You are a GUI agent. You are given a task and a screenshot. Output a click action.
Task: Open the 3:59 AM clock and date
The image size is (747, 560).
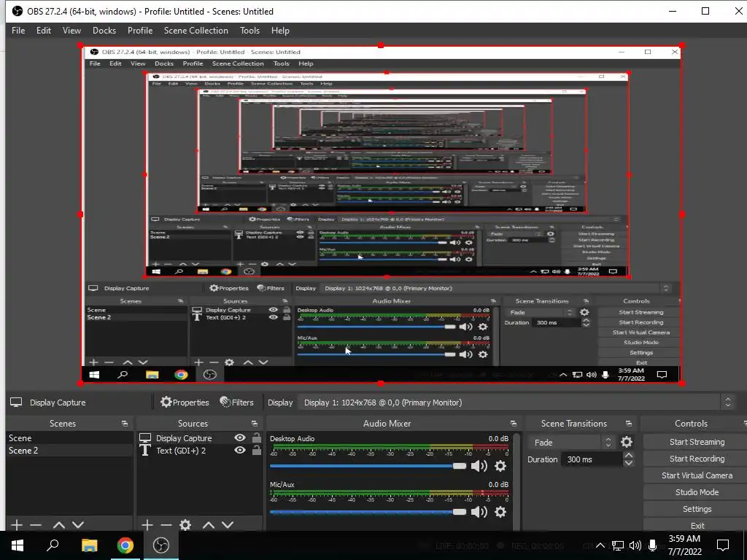point(684,545)
